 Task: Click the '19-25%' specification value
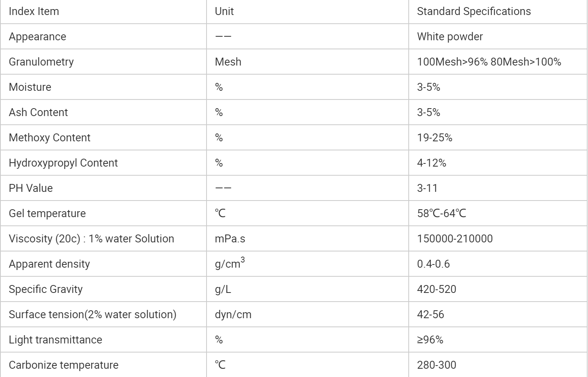[434, 138]
